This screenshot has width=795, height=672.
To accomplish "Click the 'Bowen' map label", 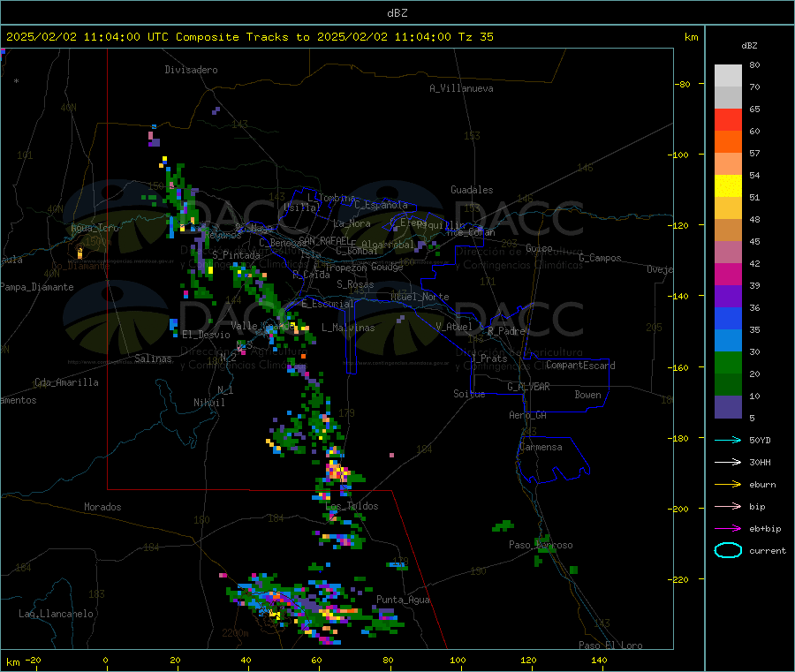I will (588, 395).
